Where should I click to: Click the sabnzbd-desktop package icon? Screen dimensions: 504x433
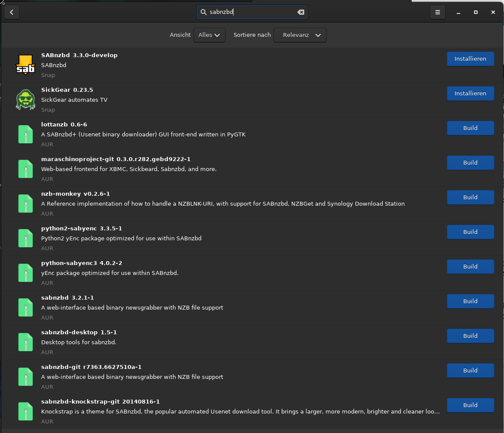tap(26, 342)
